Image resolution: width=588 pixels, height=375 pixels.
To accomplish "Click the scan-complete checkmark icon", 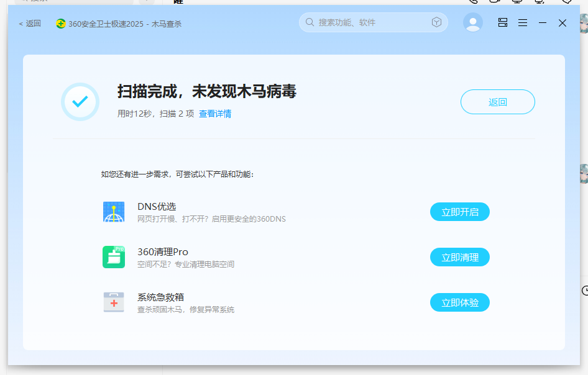I will [x=80, y=102].
